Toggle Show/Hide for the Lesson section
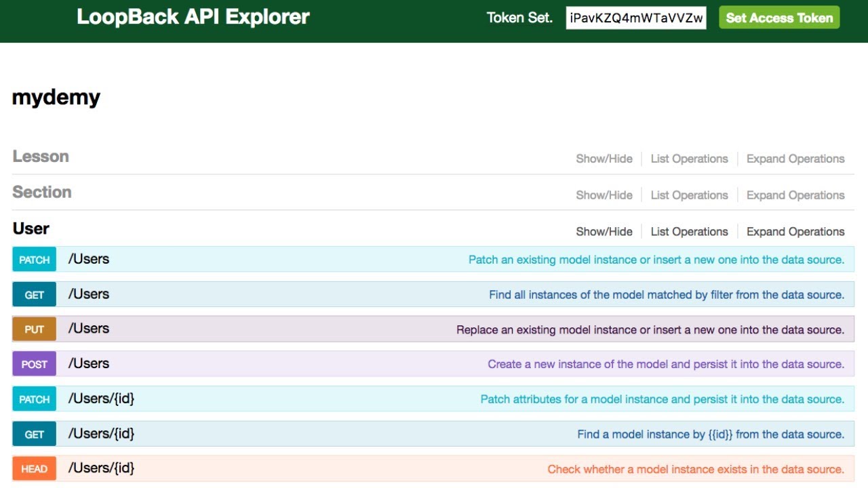868x488 pixels. (x=604, y=159)
